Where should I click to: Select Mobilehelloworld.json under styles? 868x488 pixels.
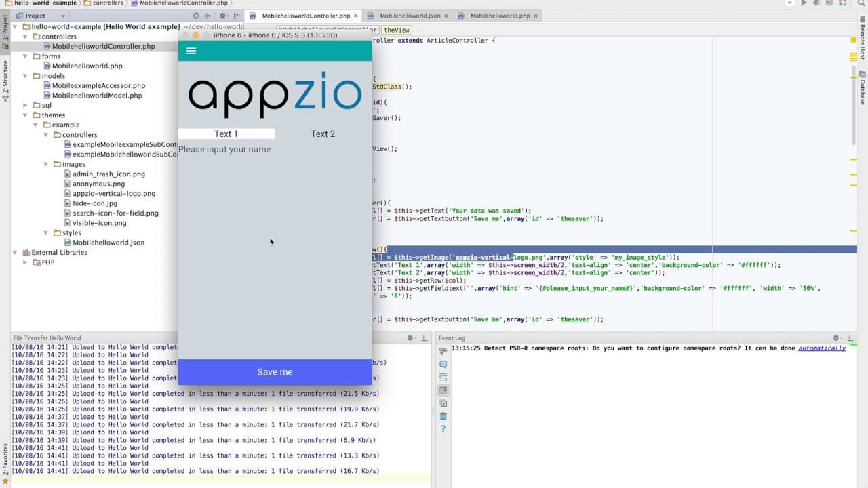click(x=108, y=243)
